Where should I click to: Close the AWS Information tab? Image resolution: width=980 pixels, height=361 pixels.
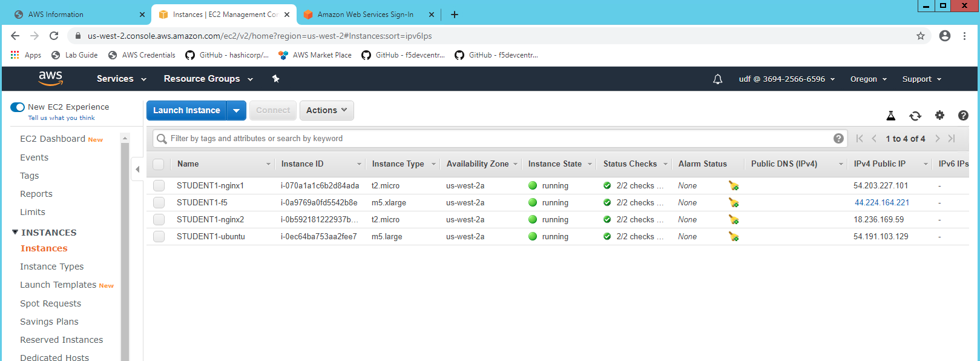[142, 15]
